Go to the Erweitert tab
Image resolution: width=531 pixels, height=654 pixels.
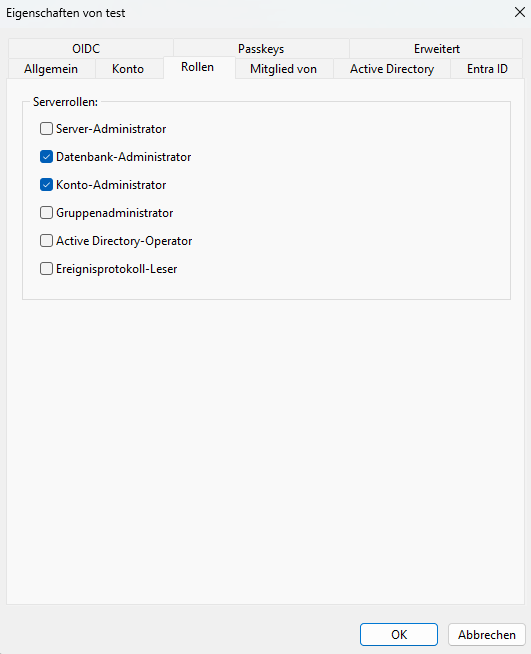coord(436,49)
